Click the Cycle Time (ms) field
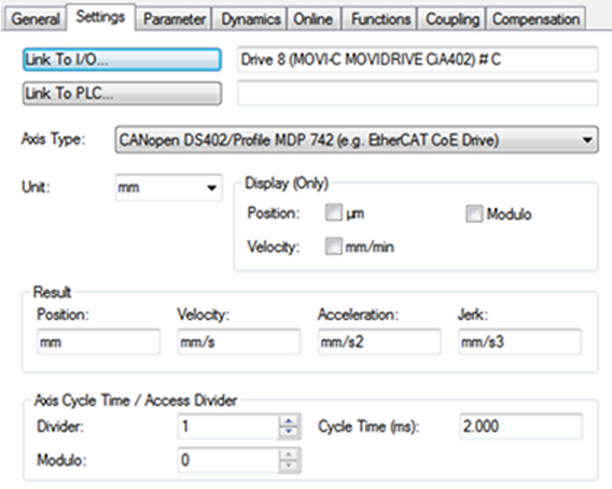Screen dimensions: 612x489 (x=519, y=427)
